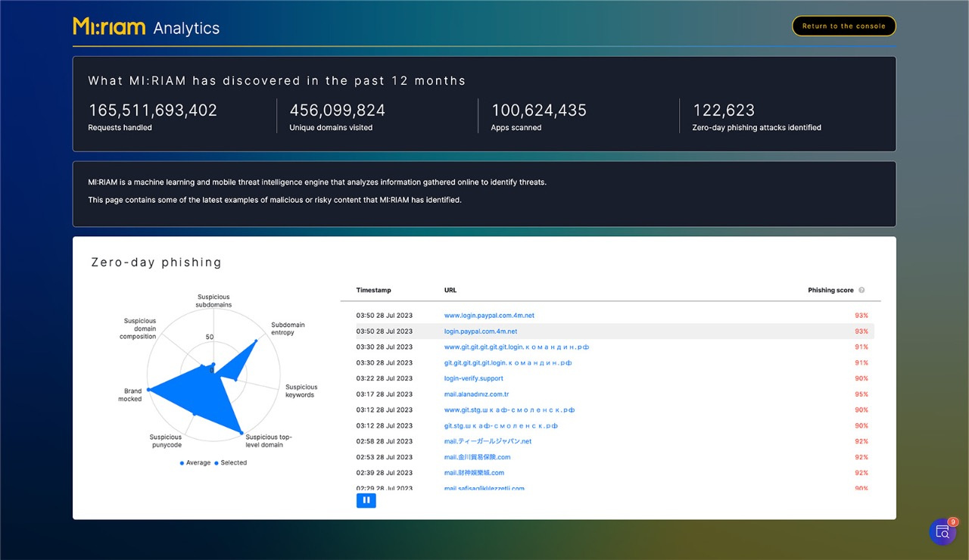
Task: Click the Timestamp column header
Action: pyautogui.click(x=373, y=291)
